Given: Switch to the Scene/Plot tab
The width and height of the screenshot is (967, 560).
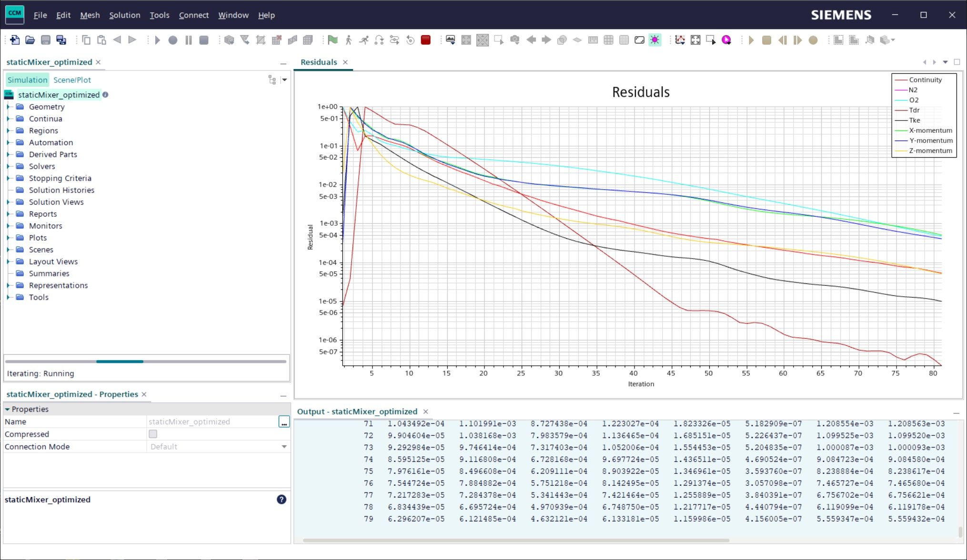Looking at the screenshot, I should (x=72, y=80).
